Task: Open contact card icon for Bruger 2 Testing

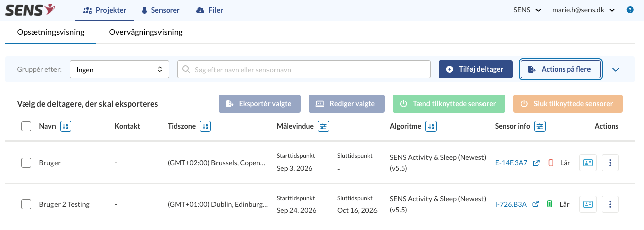Action: tap(588, 204)
